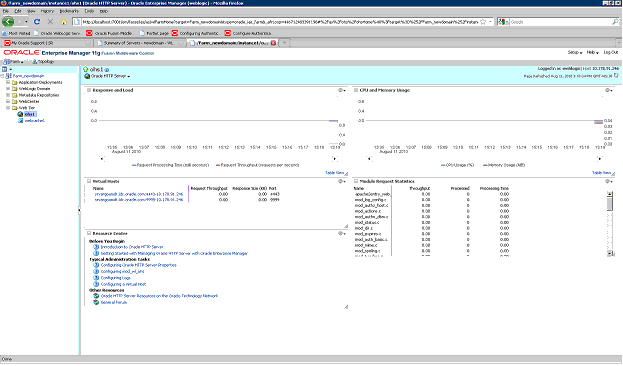
Task: Click scroll-down arrow in Module Request Statistics
Action: pos(610,253)
